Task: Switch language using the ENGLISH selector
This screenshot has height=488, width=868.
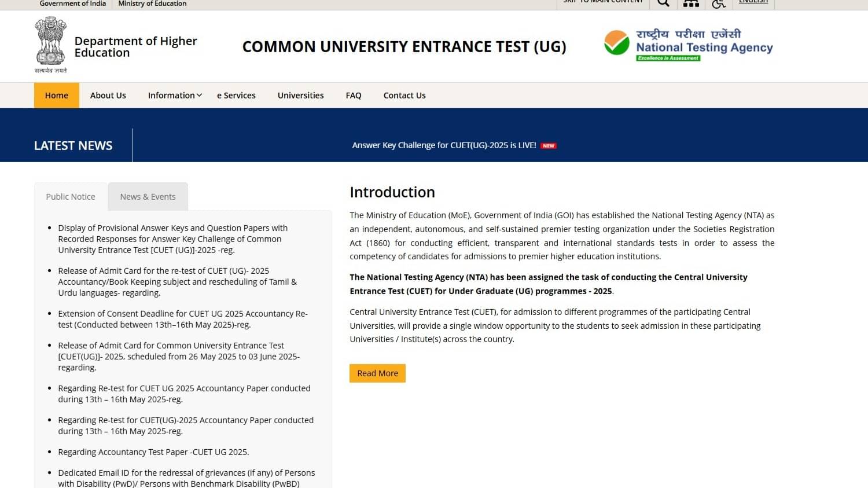Action: [753, 2]
